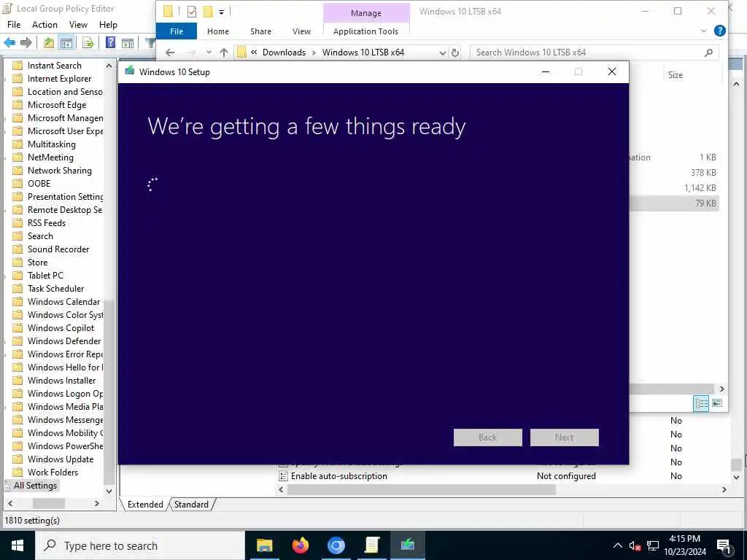Open the blue circular browser taskbar icon

pos(336,545)
